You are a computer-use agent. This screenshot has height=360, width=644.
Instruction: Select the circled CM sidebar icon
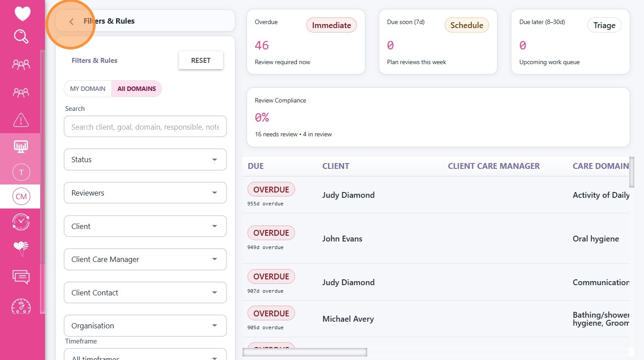(x=21, y=196)
